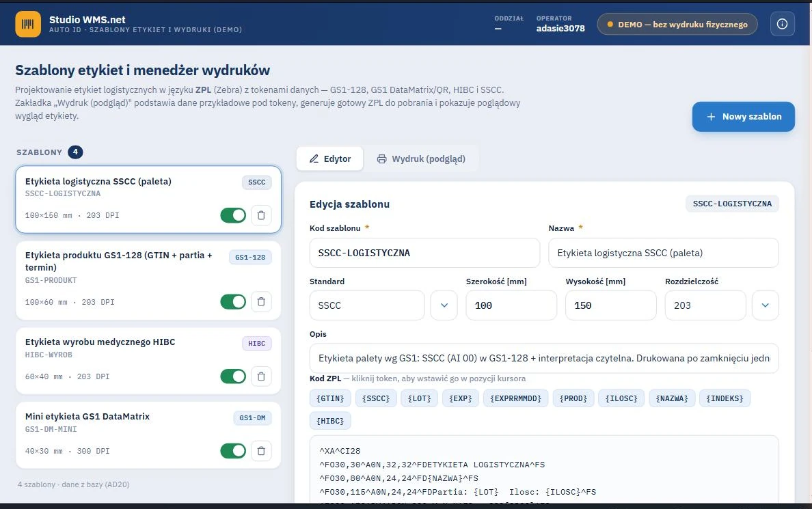Click the DEMO — bez wydruku fizycznego badge

tap(677, 25)
